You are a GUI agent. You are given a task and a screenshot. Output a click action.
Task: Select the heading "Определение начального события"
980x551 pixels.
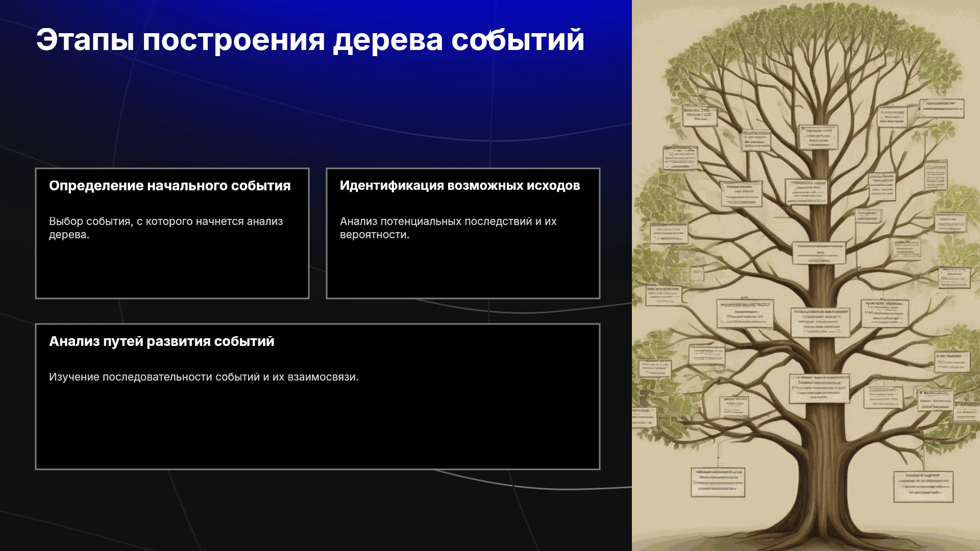170,186
